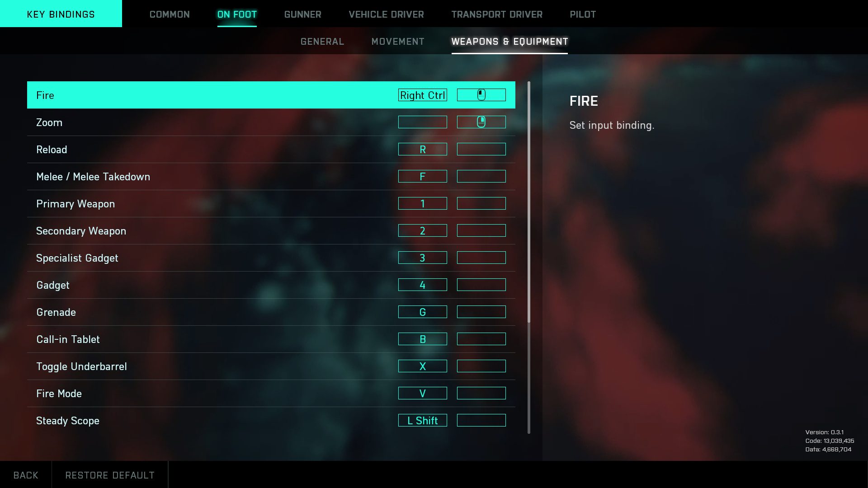The width and height of the screenshot is (868, 488).
Task: Select the GUNNER key bindings tab
Action: 302,14
